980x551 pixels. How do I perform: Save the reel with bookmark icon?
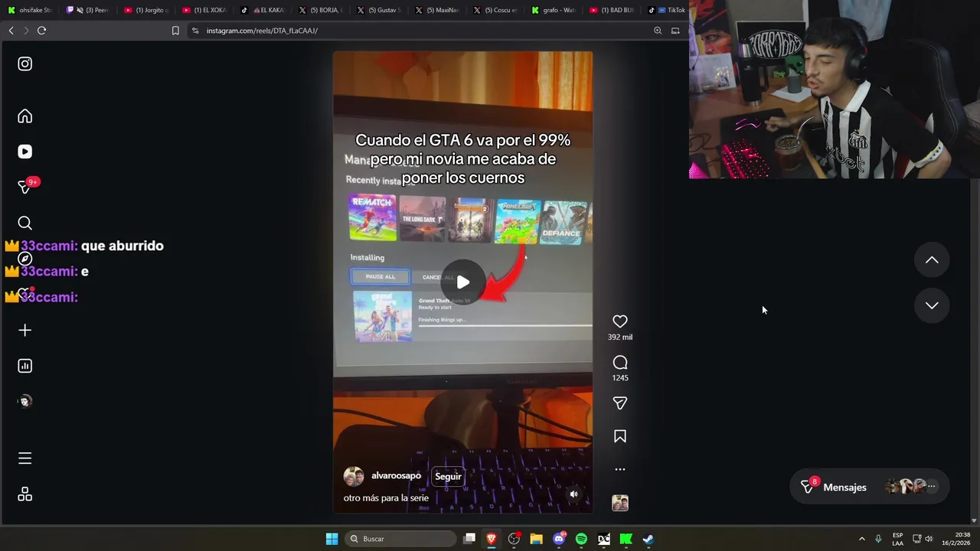[620, 436]
